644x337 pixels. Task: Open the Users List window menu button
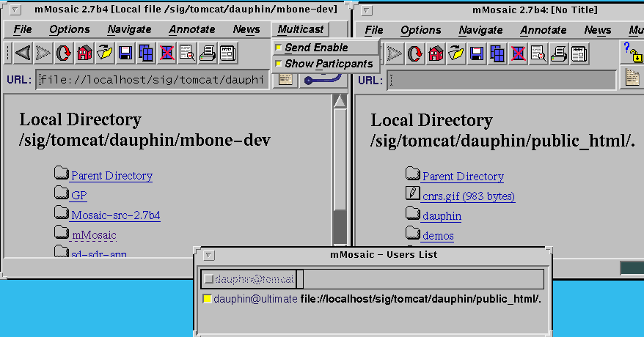point(208,255)
